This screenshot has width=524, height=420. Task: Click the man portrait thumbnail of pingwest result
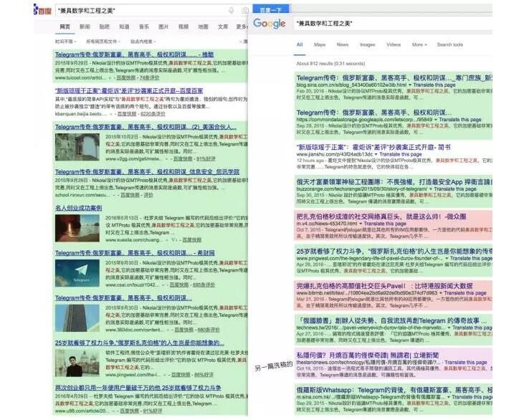coord(77,363)
